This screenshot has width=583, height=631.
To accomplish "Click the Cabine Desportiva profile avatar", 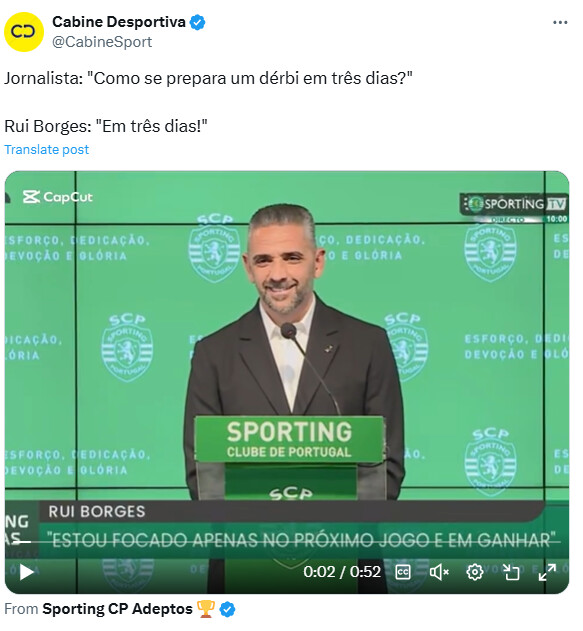I will (x=24, y=32).
